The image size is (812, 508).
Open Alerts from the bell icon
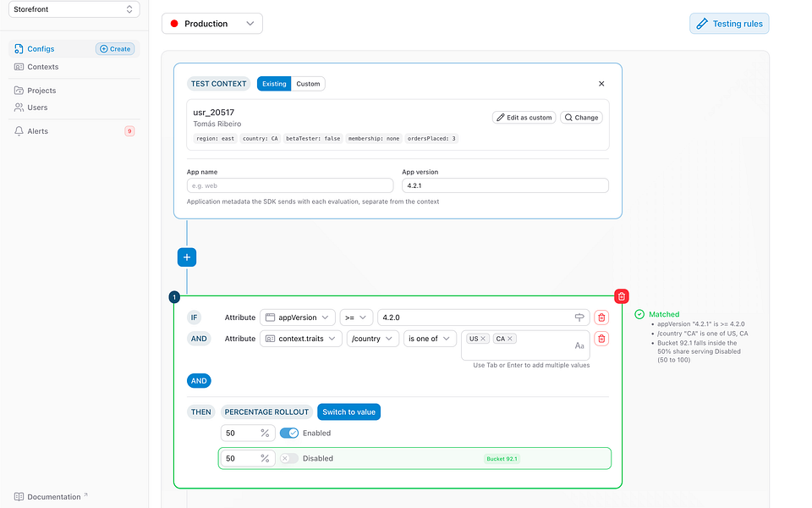(x=19, y=131)
